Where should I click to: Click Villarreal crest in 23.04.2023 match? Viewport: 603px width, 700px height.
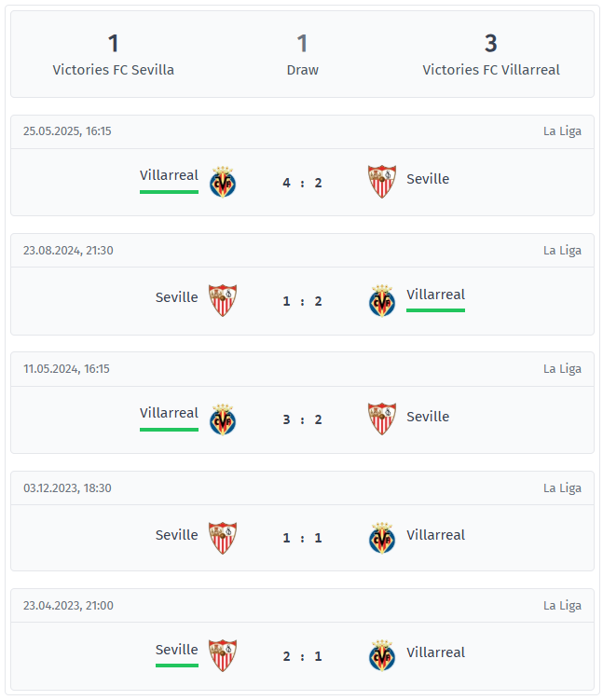click(382, 655)
